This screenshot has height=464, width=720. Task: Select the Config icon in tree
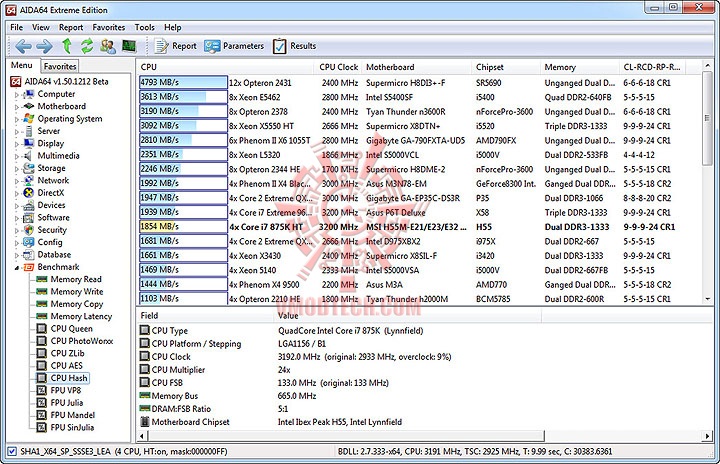click(x=28, y=242)
